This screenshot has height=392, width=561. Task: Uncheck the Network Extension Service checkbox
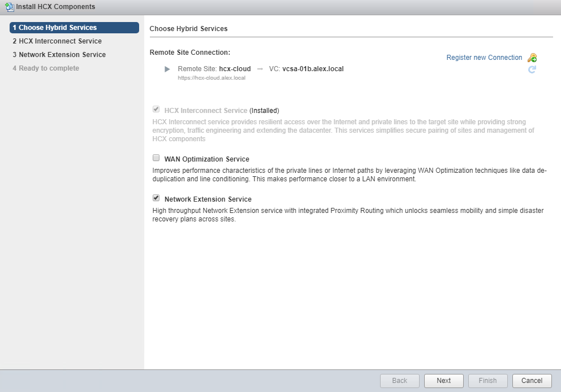point(156,198)
